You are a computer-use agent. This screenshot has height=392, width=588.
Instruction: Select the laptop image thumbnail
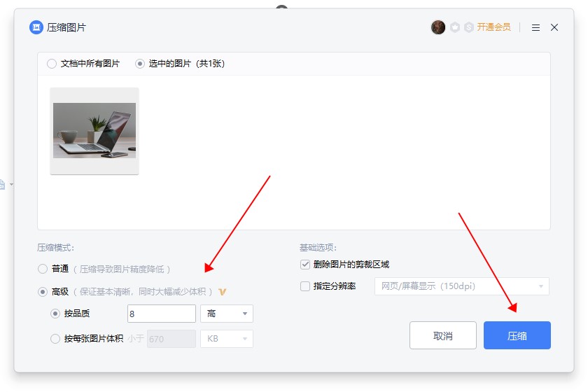click(94, 130)
